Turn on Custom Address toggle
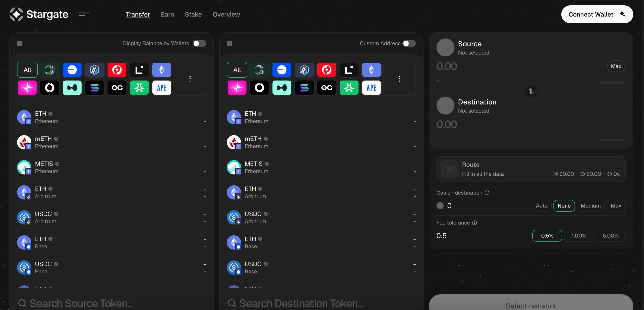644x310 pixels. (409, 43)
